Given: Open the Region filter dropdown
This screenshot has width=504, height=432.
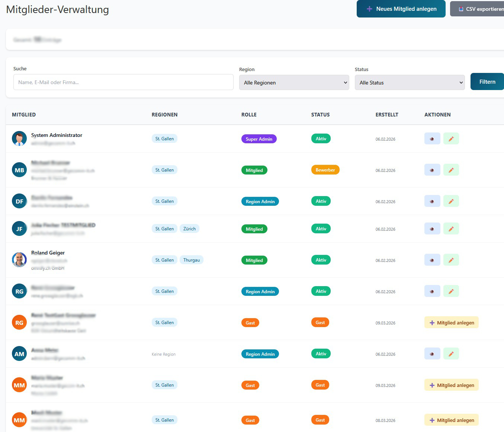Looking at the screenshot, I should pos(294,83).
